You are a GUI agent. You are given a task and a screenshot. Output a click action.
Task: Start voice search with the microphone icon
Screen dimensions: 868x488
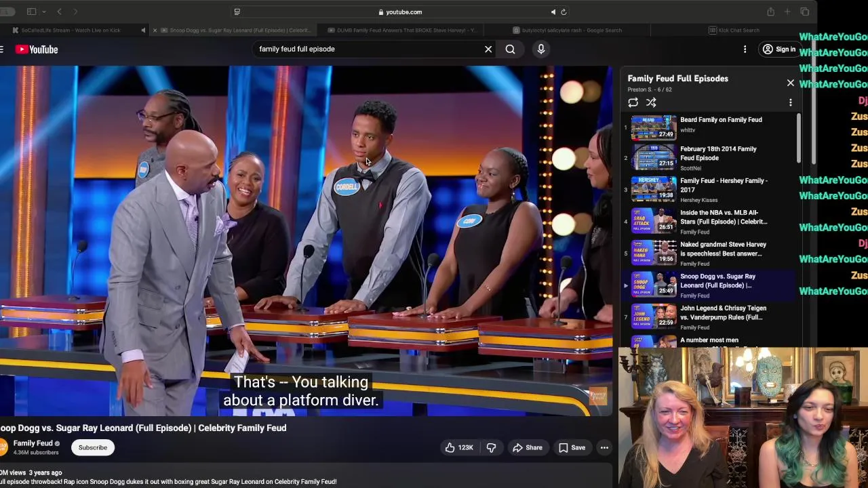[x=541, y=49]
